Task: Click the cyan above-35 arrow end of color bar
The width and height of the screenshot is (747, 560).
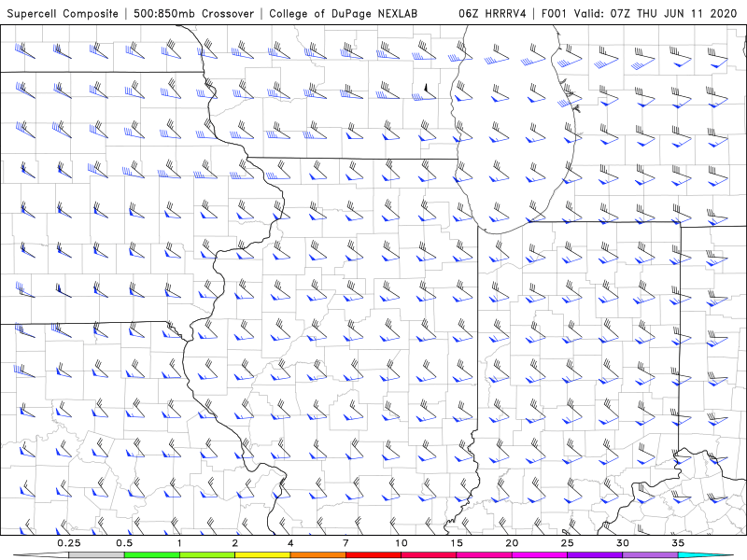Action: (705, 555)
